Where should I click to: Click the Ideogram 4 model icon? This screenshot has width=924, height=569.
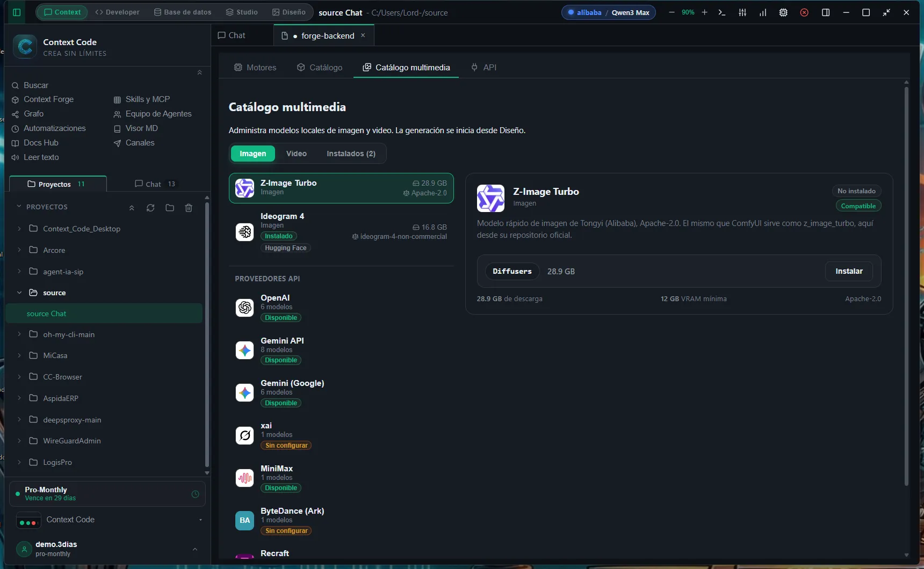pyautogui.click(x=244, y=232)
